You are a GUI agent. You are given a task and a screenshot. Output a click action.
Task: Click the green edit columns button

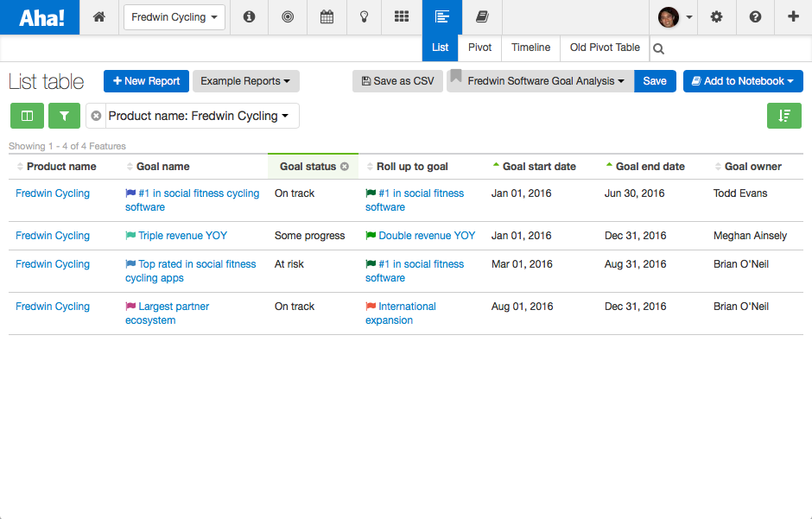point(27,116)
